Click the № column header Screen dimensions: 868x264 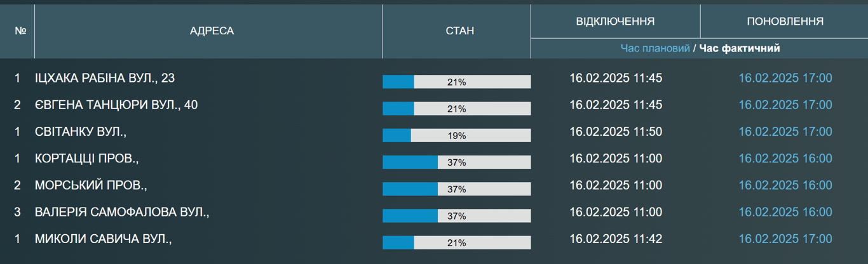(x=20, y=31)
